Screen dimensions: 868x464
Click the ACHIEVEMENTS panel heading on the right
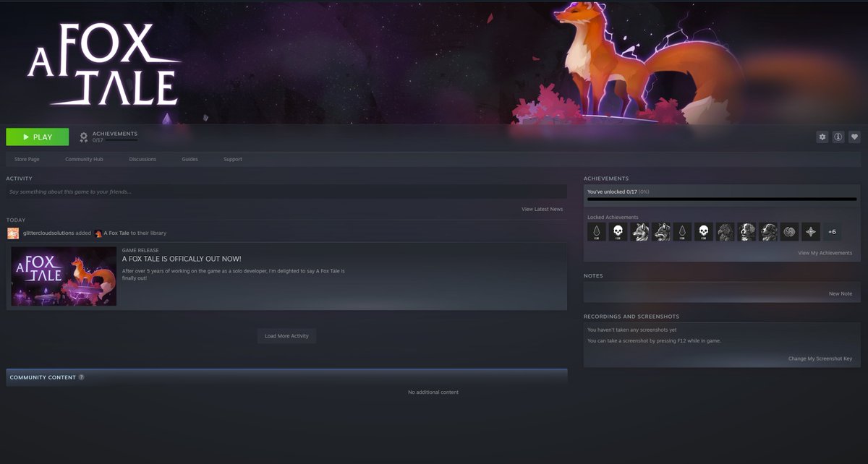tap(606, 179)
